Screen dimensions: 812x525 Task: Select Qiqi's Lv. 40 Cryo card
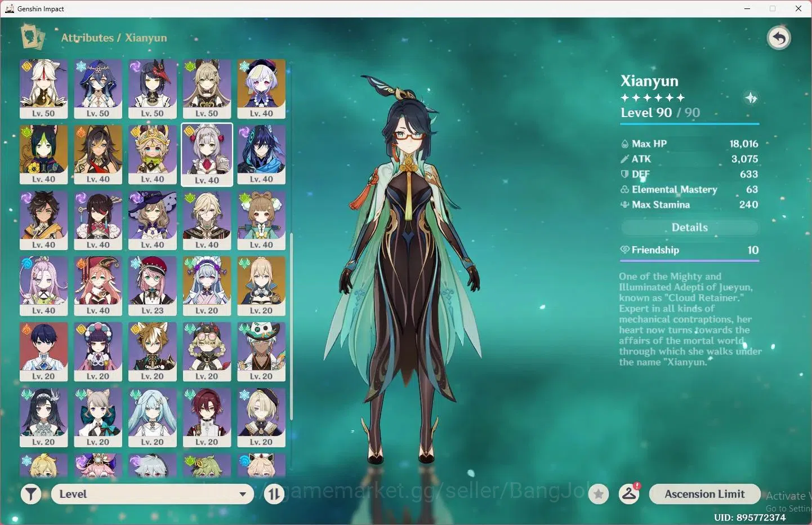pos(261,89)
